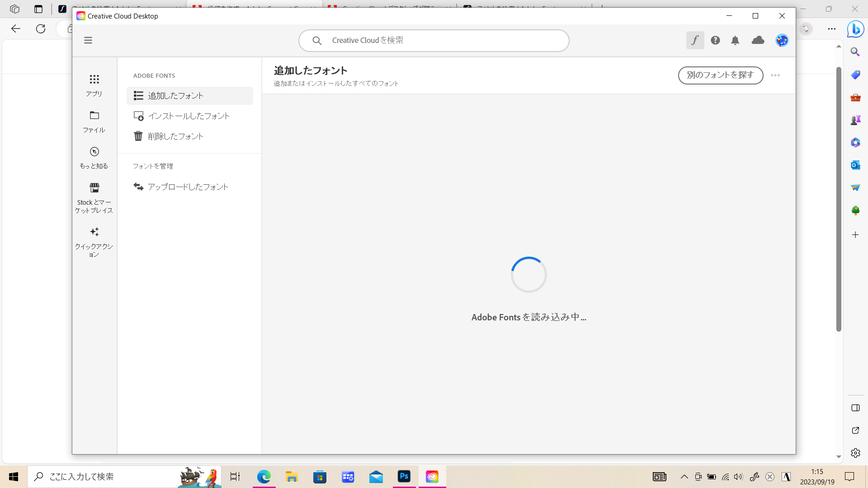The image size is (868, 488).
Task: Open the Adobe Fonts panel icon in header
Action: [695, 40]
